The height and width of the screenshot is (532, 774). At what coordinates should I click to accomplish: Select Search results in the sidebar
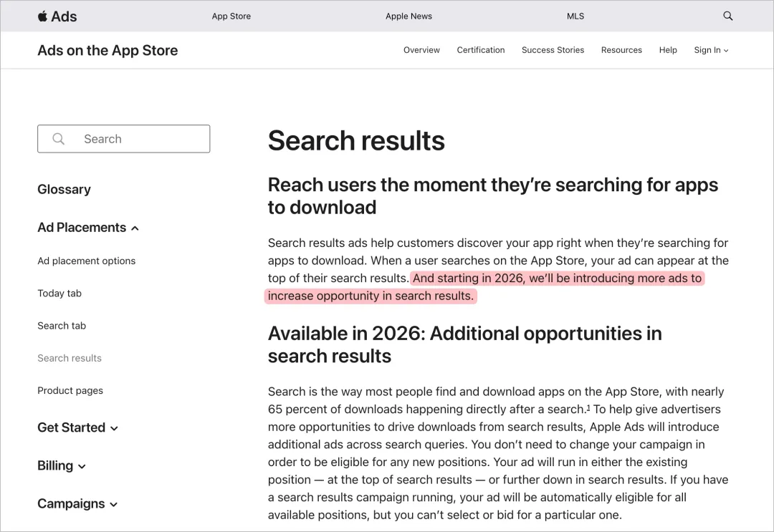70,359
